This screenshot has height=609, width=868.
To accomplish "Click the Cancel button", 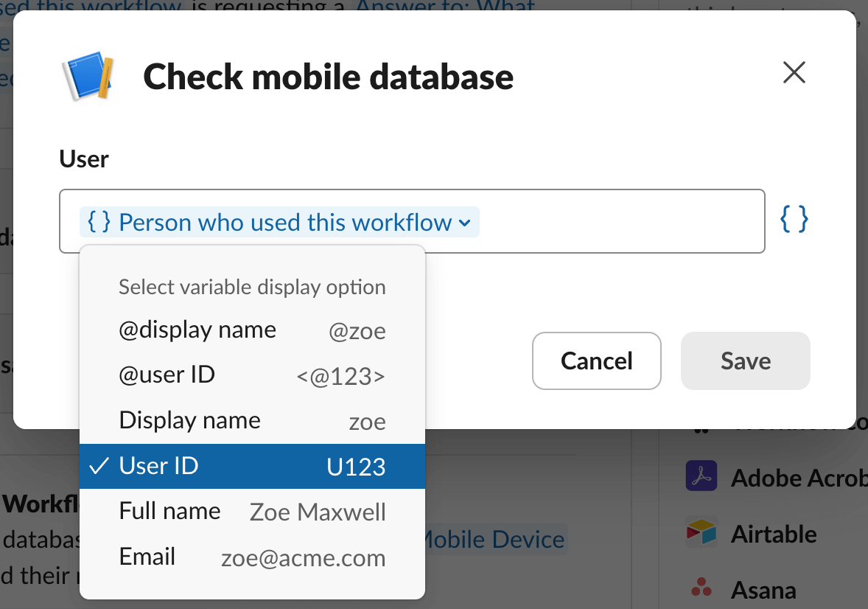I will tap(596, 361).
